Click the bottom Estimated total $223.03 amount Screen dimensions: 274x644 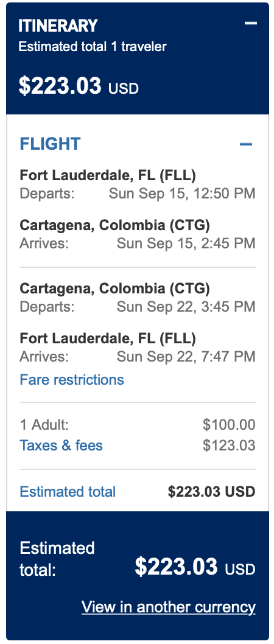[195, 567]
